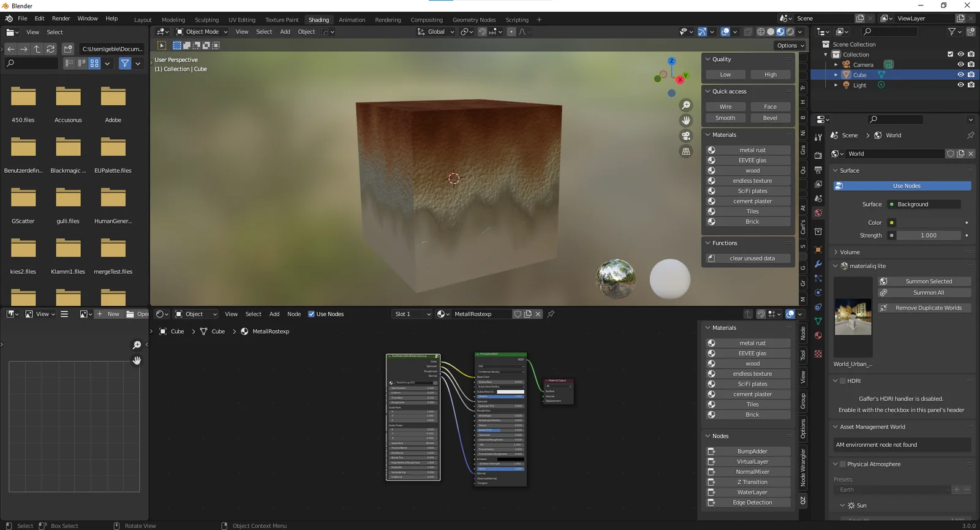Go to parent directory in file browser
The image size is (980, 530).
coord(37,49)
